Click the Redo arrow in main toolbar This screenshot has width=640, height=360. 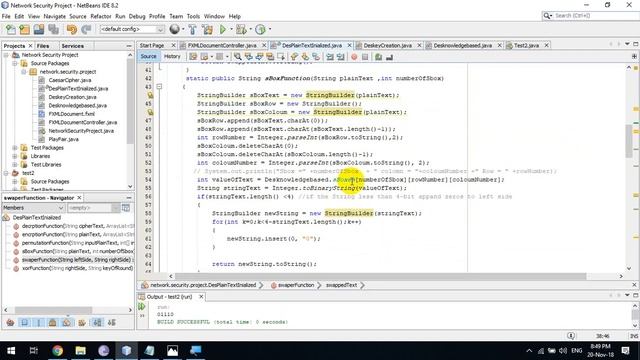pos(86,29)
